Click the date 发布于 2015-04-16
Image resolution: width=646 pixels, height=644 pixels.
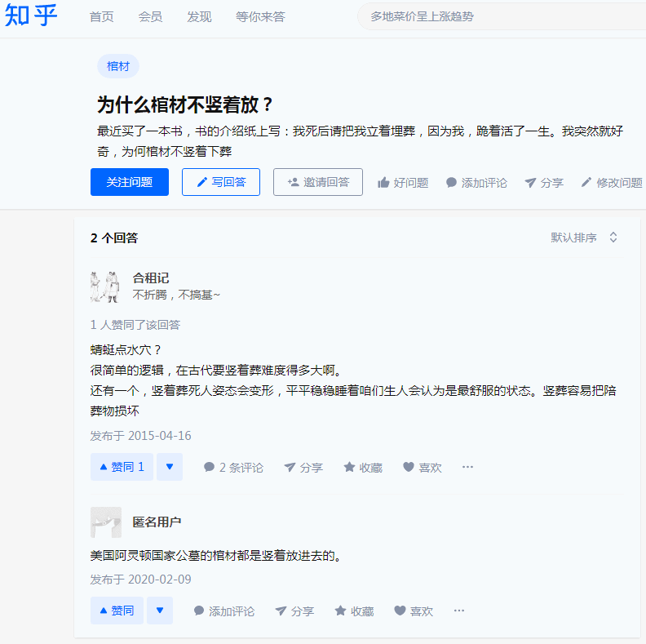(x=140, y=436)
